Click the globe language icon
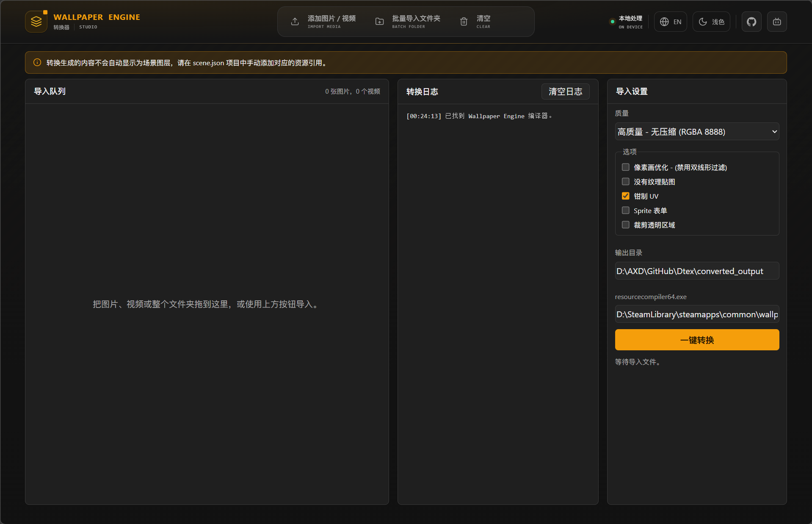The height and width of the screenshot is (524, 812). pos(664,22)
